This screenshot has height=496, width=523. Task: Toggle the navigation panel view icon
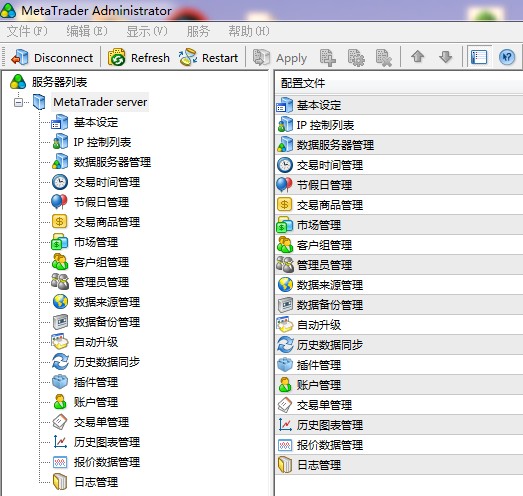(x=479, y=57)
